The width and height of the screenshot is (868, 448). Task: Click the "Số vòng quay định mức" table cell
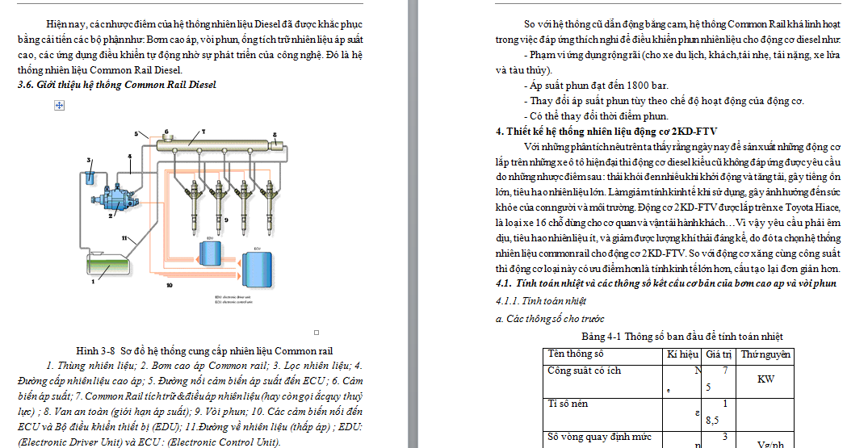click(603, 439)
